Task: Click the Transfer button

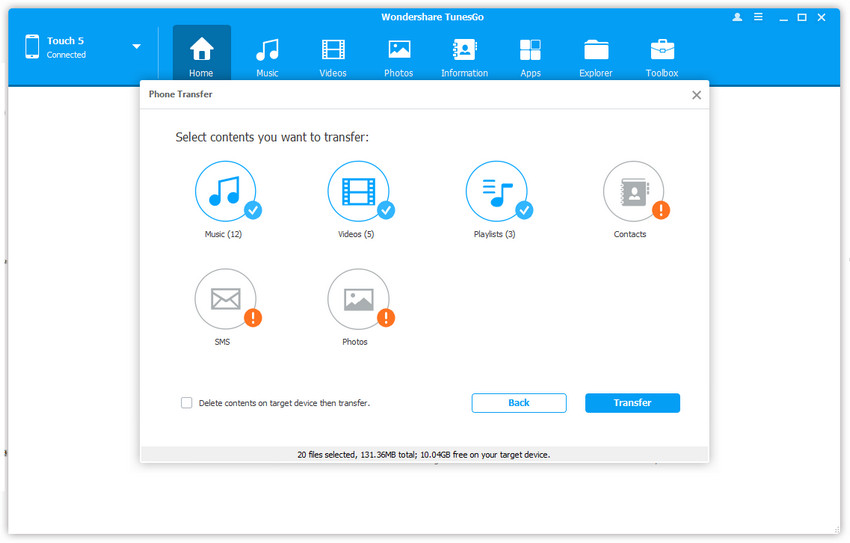Action: pyautogui.click(x=632, y=403)
